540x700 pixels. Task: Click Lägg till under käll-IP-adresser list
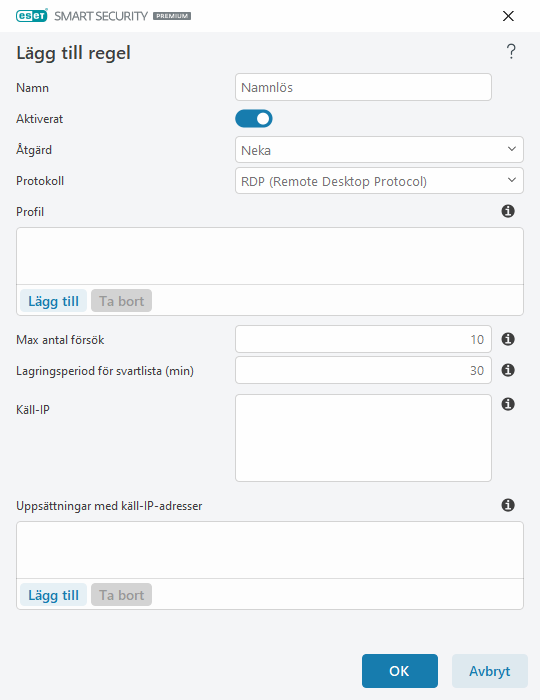(x=54, y=595)
